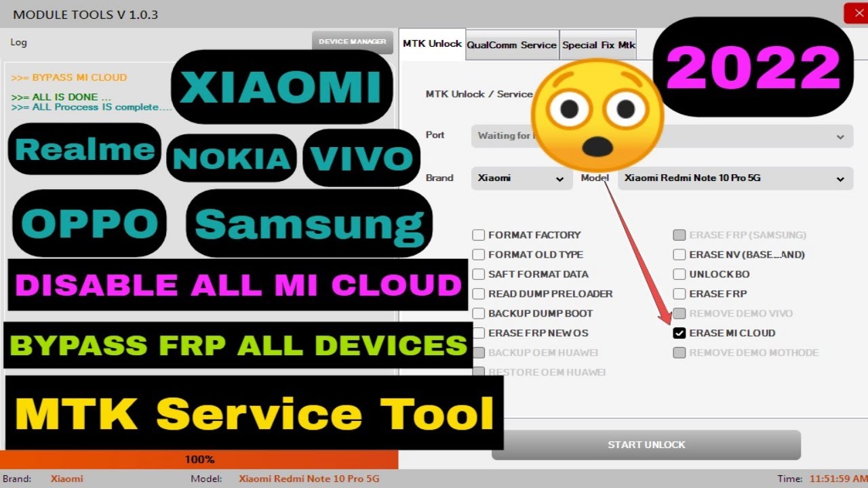Click the BACKUP OEM HUAWEI checkbox

(479, 353)
